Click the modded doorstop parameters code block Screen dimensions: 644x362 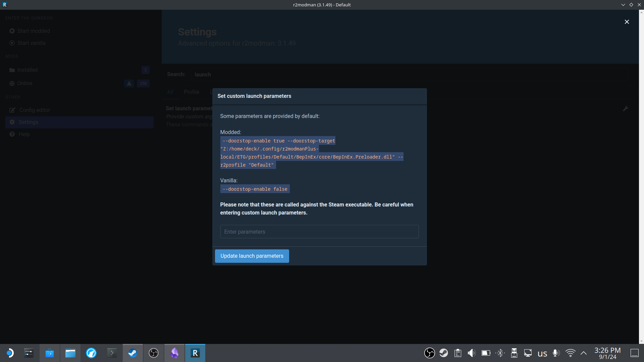[312, 153]
